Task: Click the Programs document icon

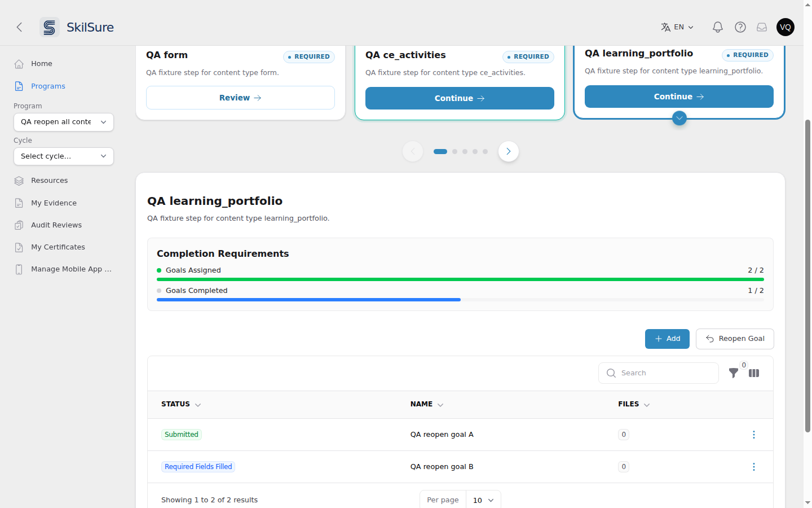Action: pos(19,86)
